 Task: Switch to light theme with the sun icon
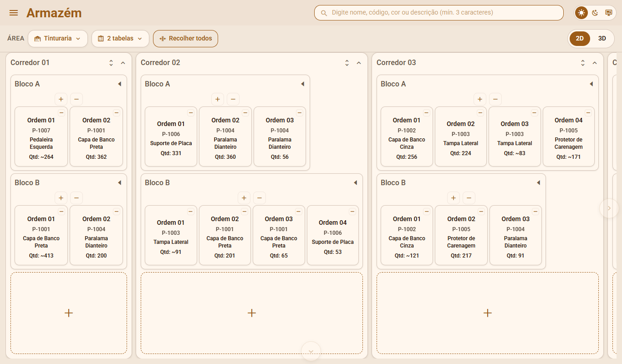(581, 13)
